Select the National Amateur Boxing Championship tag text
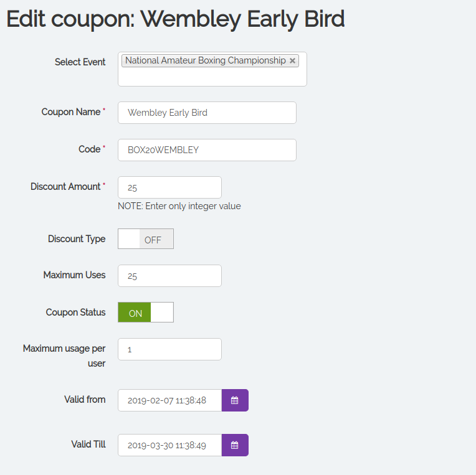The image size is (476, 475). click(x=205, y=61)
